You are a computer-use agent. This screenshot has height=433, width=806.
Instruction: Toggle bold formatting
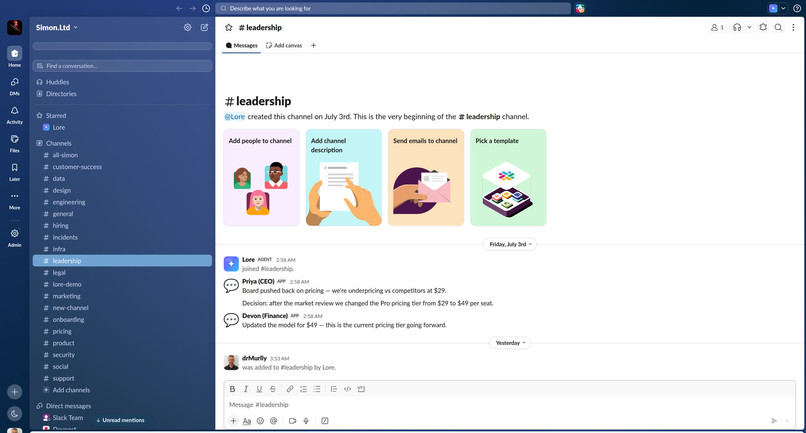(x=232, y=389)
